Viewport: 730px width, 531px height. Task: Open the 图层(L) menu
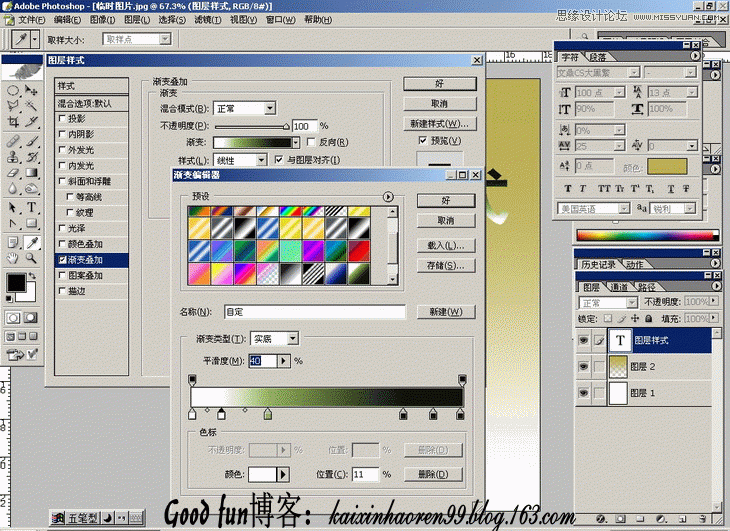pyautogui.click(x=137, y=20)
